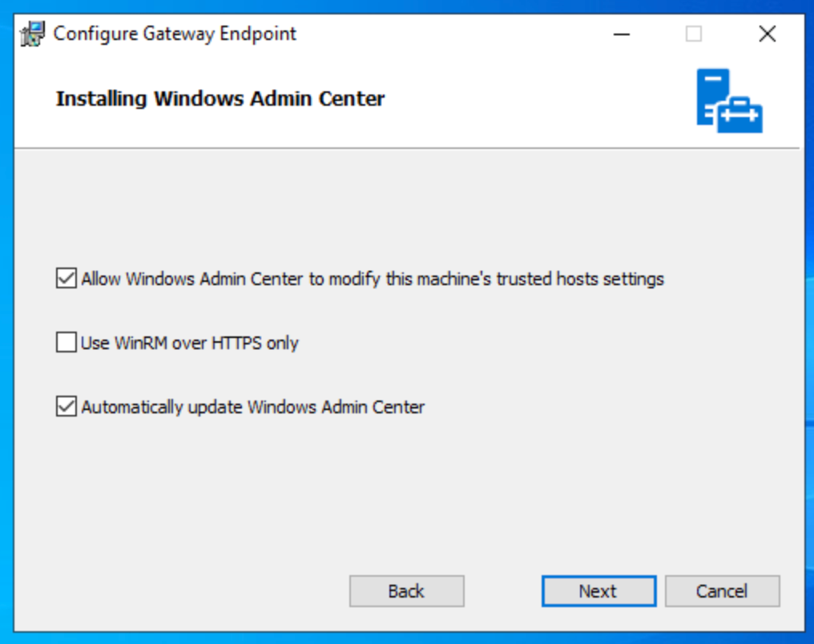Cancel the Windows Admin Center setup
The height and width of the screenshot is (644, 814).
point(721,591)
